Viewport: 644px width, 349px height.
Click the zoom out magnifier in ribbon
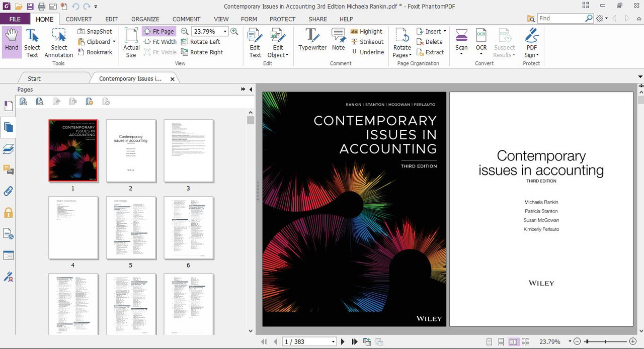(x=185, y=31)
